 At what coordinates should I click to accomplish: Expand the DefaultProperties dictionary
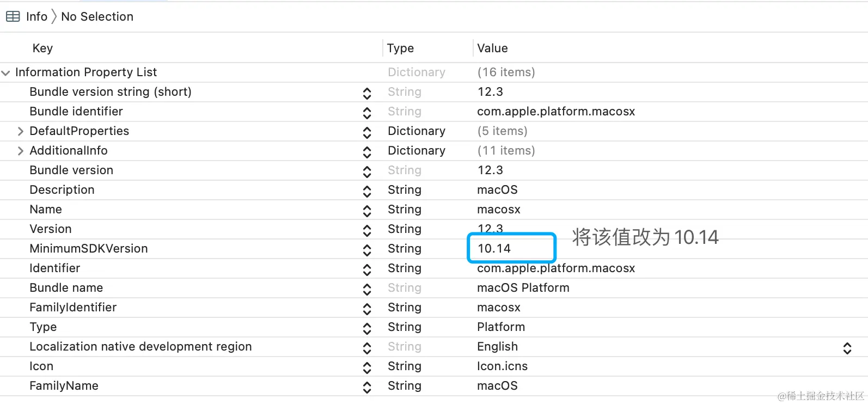[21, 131]
